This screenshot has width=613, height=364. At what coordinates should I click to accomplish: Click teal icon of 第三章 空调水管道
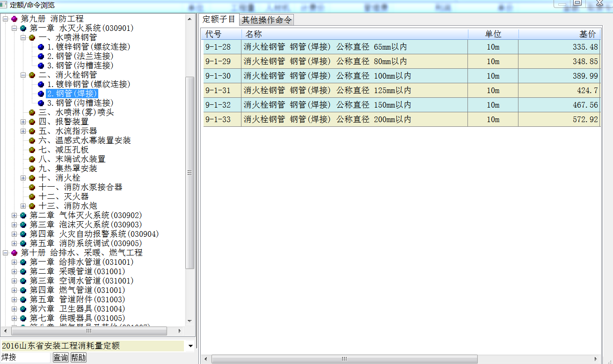point(23,281)
